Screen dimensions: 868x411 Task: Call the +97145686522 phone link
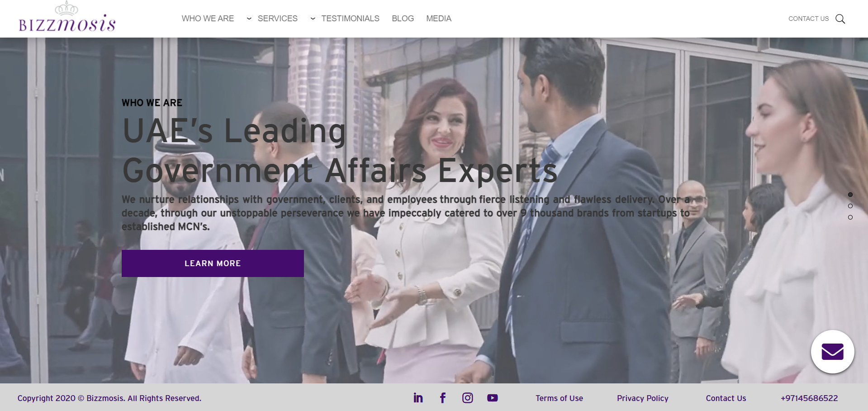[809, 398]
